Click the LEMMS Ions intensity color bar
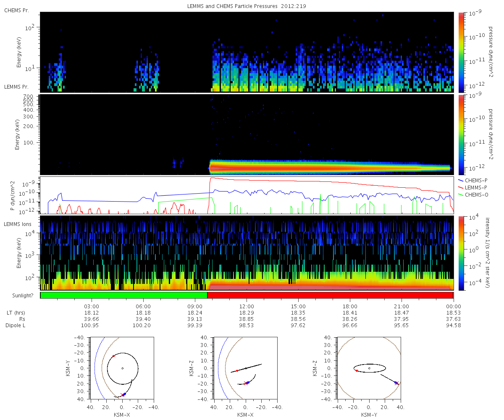This screenshot has height=420, width=504. (461, 253)
